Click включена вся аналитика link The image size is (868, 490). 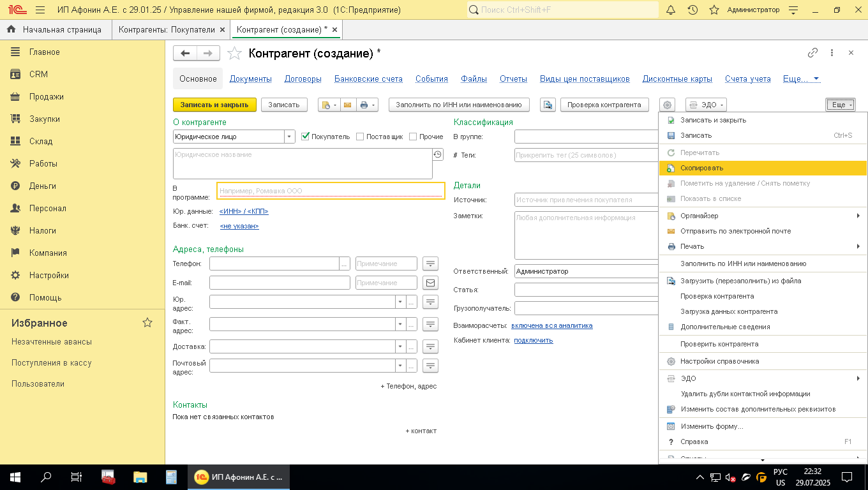tap(552, 325)
